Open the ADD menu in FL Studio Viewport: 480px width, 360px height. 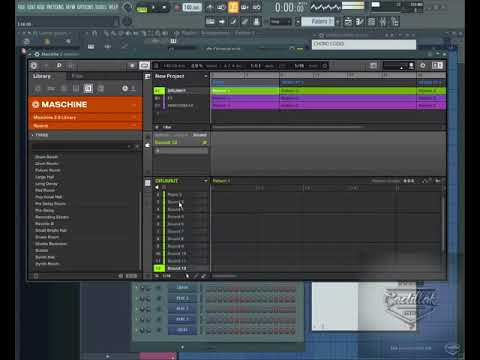(41, 7)
